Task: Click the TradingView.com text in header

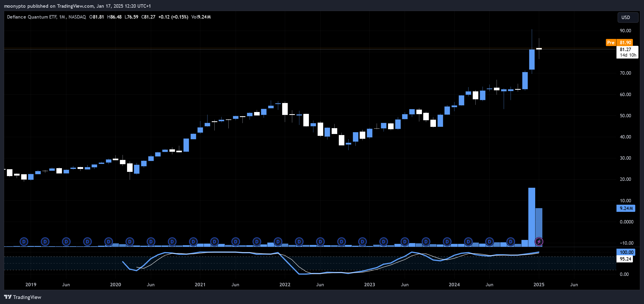Action: click(x=75, y=6)
